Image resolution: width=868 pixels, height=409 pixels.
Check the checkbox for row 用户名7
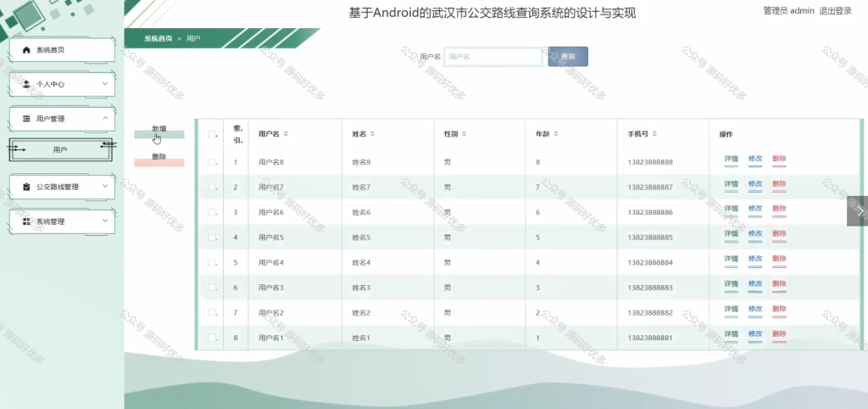211,188
